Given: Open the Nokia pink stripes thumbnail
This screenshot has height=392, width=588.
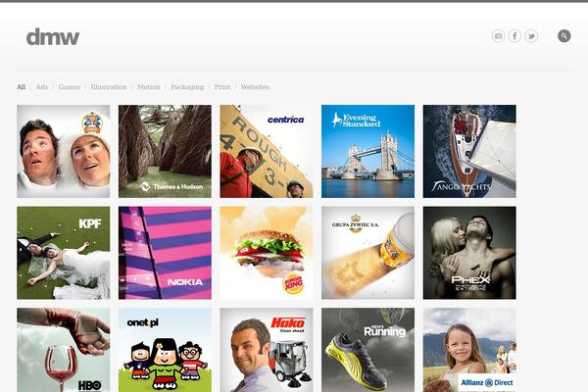Looking at the screenshot, I should coord(165,253).
